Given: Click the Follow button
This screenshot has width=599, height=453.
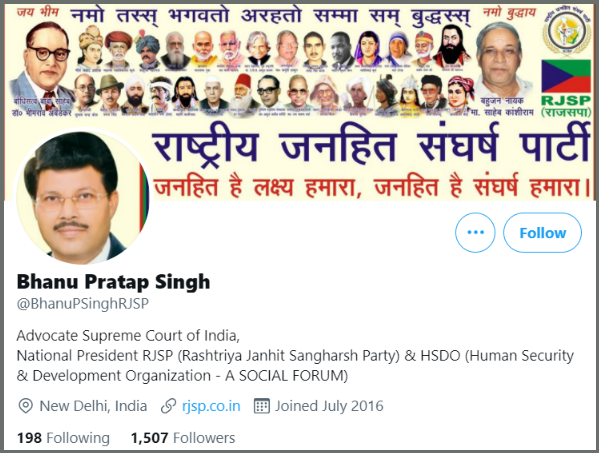Looking at the screenshot, I should tap(542, 233).
